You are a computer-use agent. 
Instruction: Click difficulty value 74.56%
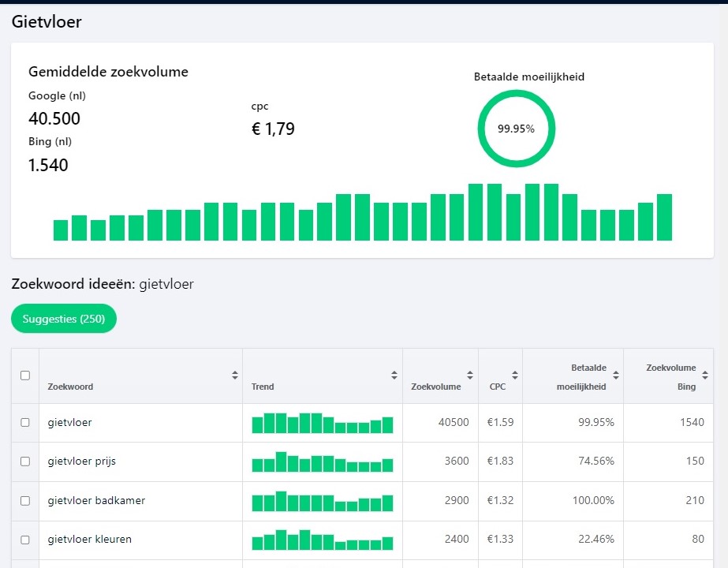click(596, 461)
